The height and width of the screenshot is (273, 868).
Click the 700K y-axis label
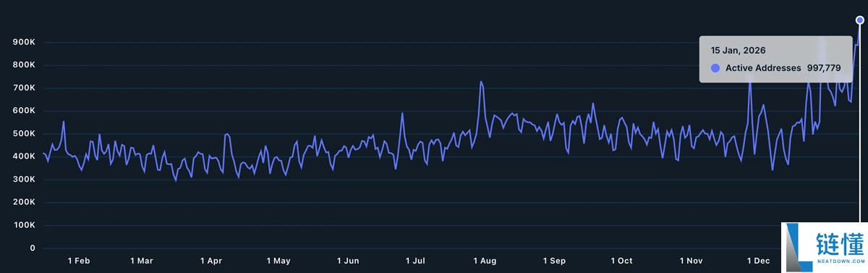24,88
